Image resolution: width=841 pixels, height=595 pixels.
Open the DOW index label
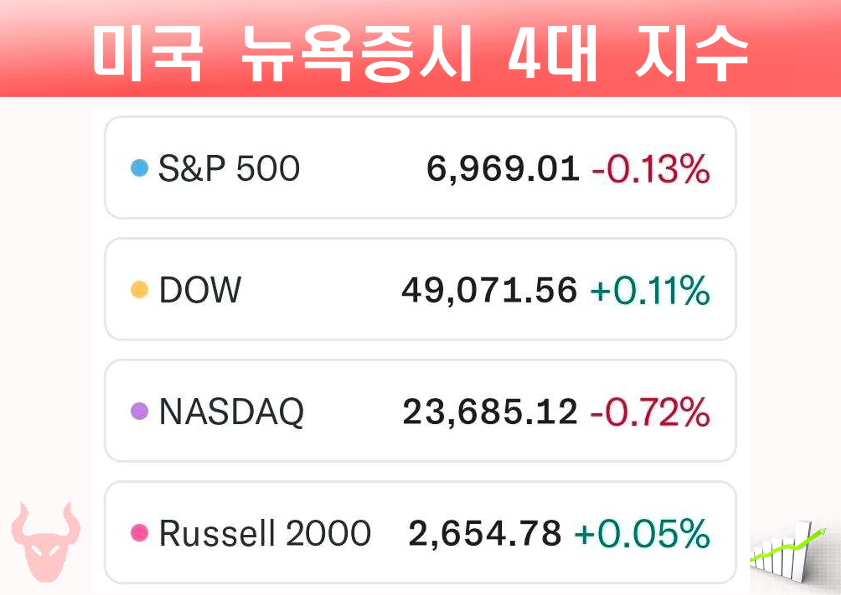(x=200, y=290)
